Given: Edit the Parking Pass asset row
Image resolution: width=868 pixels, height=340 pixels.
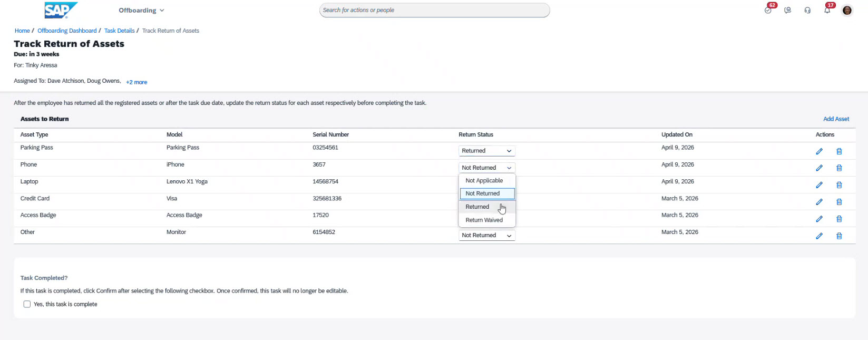Looking at the screenshot, I should pos(819,151).
